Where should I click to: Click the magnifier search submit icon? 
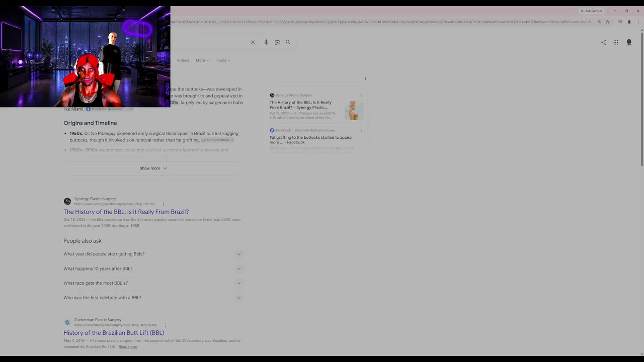pyautogui.click(x=288, y=42)
